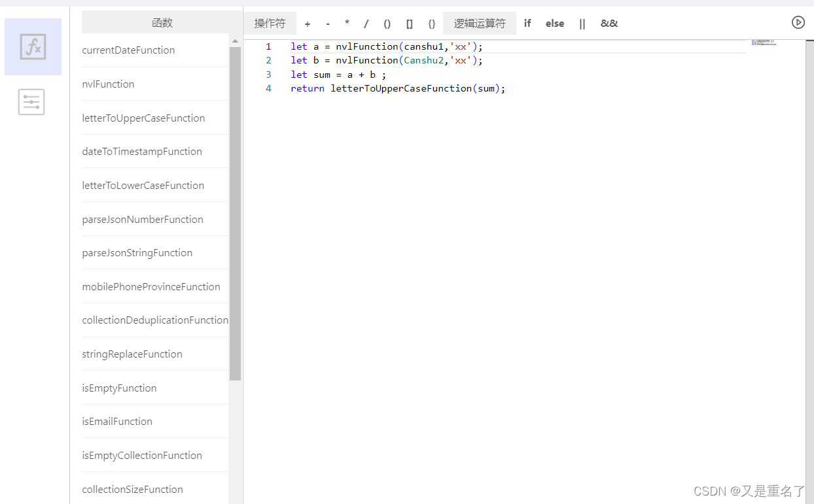Open the parameters settings sidebar icon
This screenshot has width=814, height=504.
31,102
